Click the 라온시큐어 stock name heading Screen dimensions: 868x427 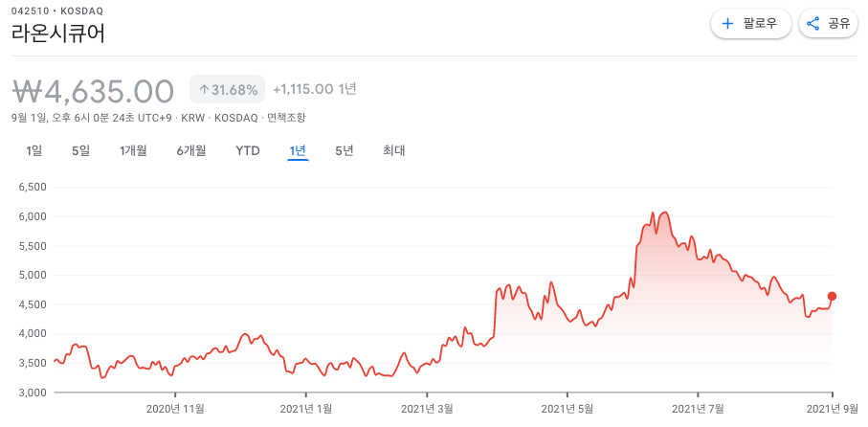[58, 34]
